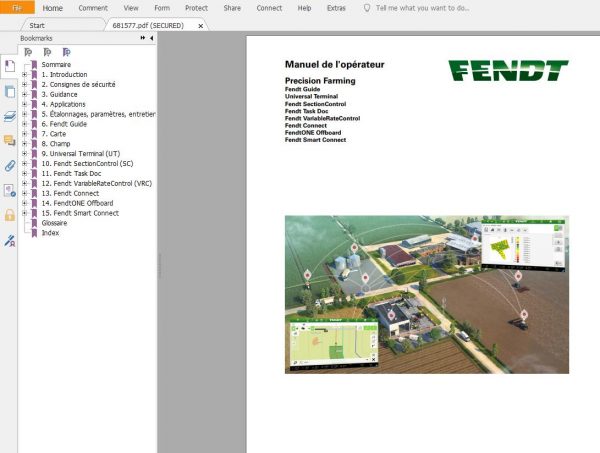
Task: Click the Fendt TaskDoc line on cover page
Action: [307, 111]
